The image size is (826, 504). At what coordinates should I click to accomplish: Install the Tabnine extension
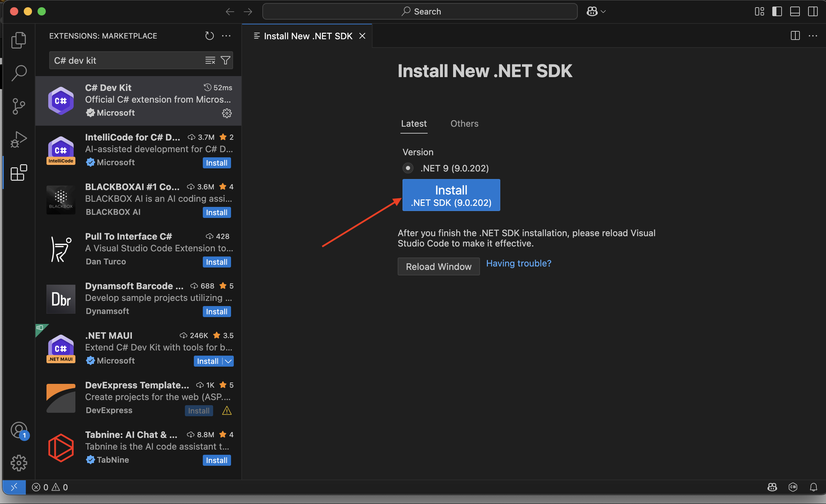(x=217, y=460)
